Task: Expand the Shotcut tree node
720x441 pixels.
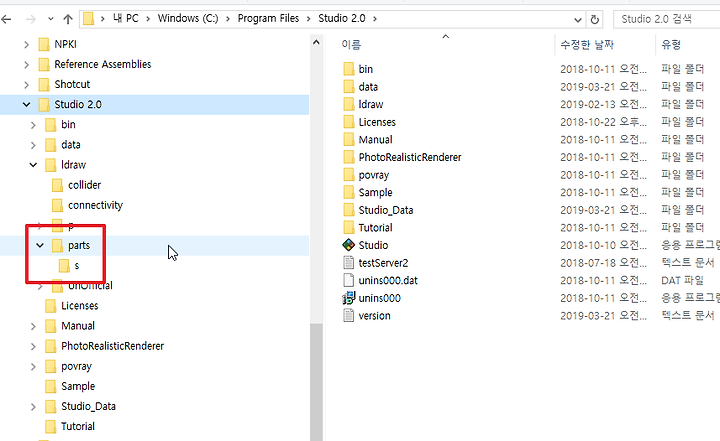Action: coord(26,85)
